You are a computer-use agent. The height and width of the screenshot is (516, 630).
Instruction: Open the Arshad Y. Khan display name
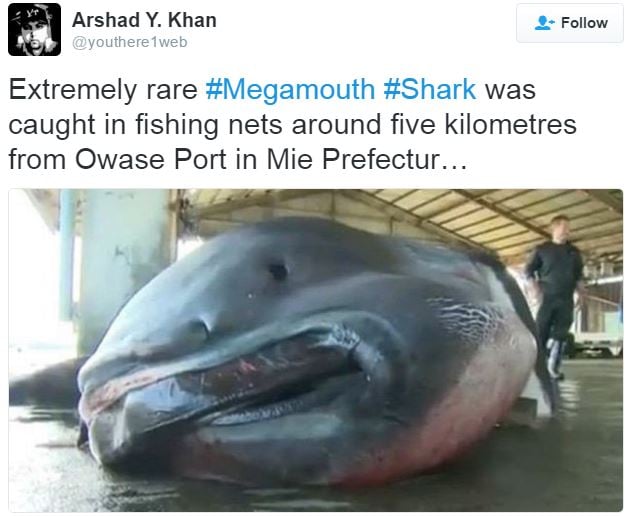(144, 20)
